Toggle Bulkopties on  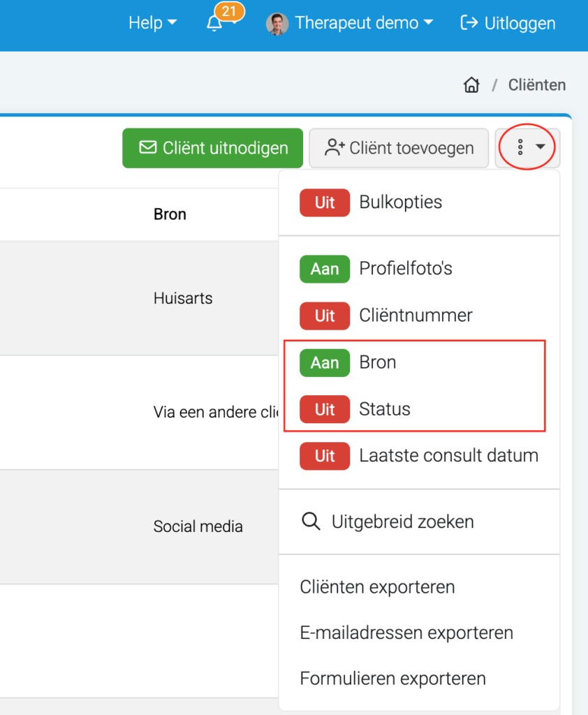325,202
